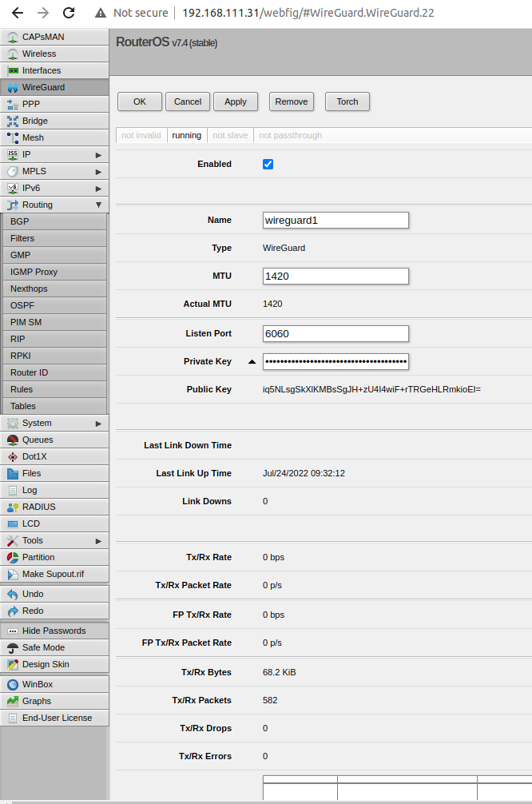This screenshot has width=532, height=804.
Task: Select the routing Tables entry
Action: 55,406
